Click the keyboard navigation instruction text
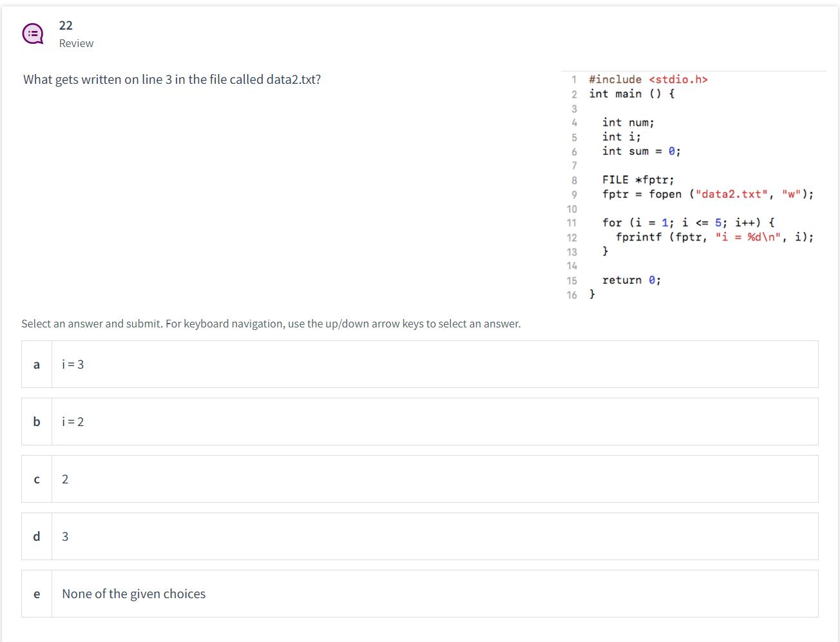The width and height of the screenshot is (840, 642). click(271, 323)
